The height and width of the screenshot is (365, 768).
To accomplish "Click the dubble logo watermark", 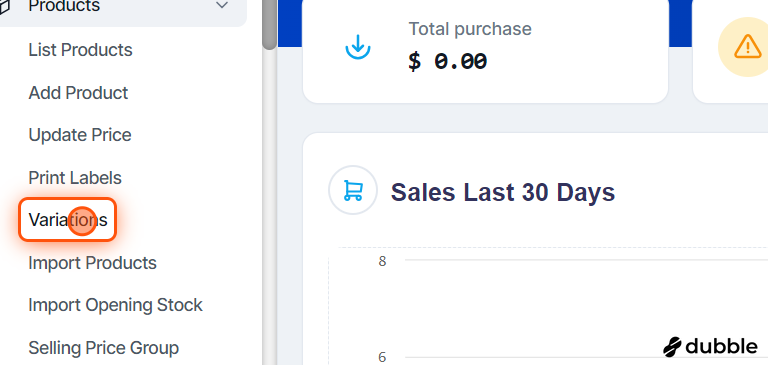I will [710, 346].
